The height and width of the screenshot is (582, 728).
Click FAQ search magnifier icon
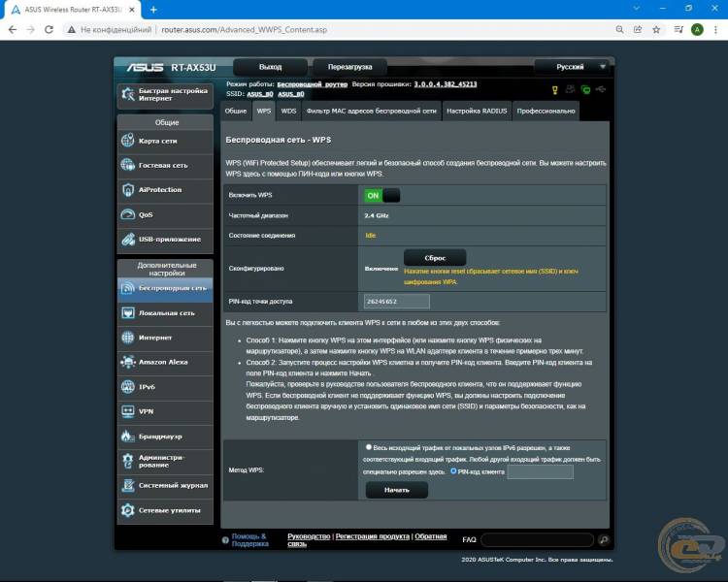604,539
